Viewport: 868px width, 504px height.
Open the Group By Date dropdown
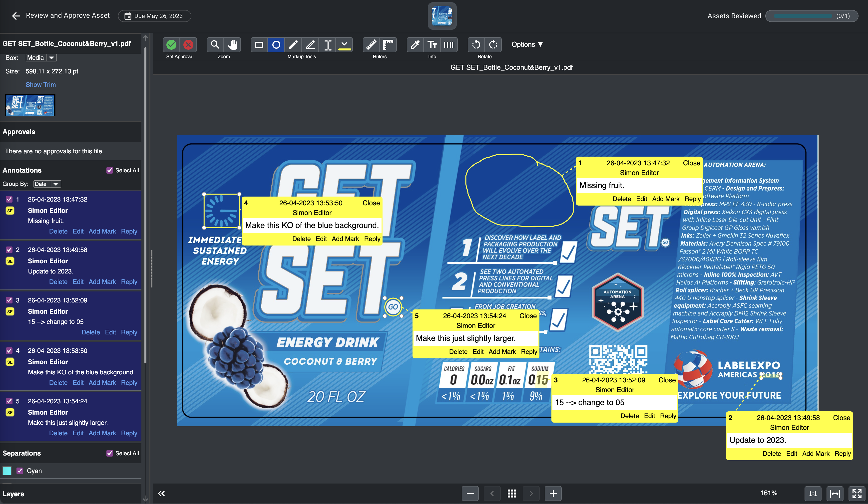47,184
